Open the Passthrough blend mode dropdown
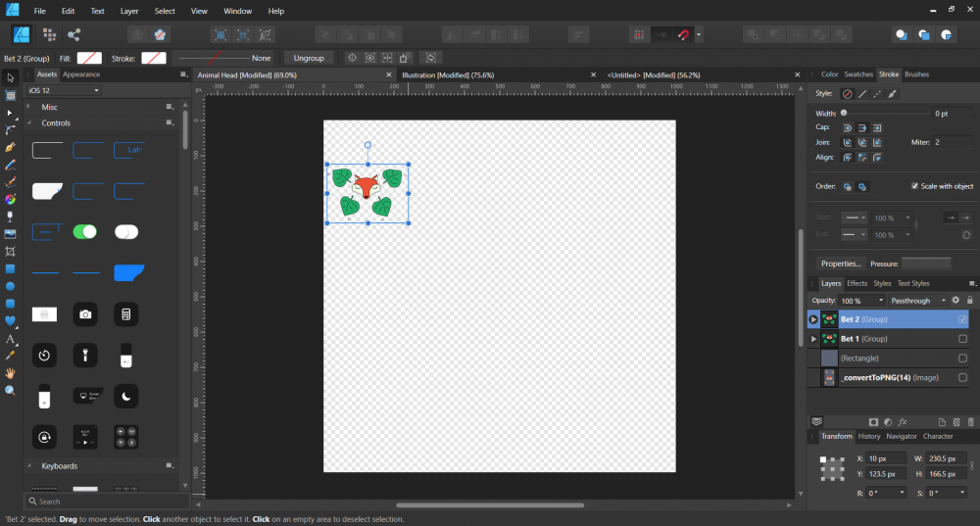Viewport: 980px width, 526px height. [917, 301]
